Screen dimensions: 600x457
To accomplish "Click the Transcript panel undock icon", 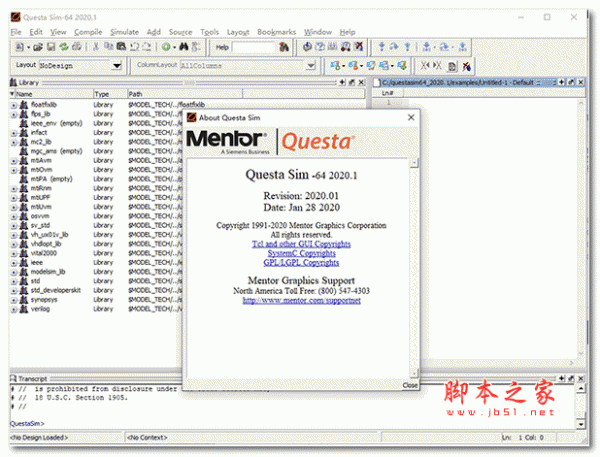I will point(571,378).
